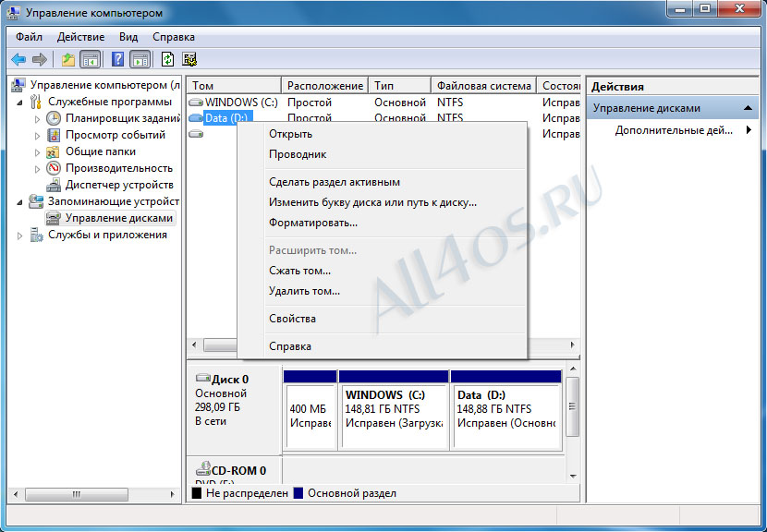The height and width of the screenshot is (532, 767).
Task: Click the Forward arrow toolbar icon
Action: tap(40, 60)
